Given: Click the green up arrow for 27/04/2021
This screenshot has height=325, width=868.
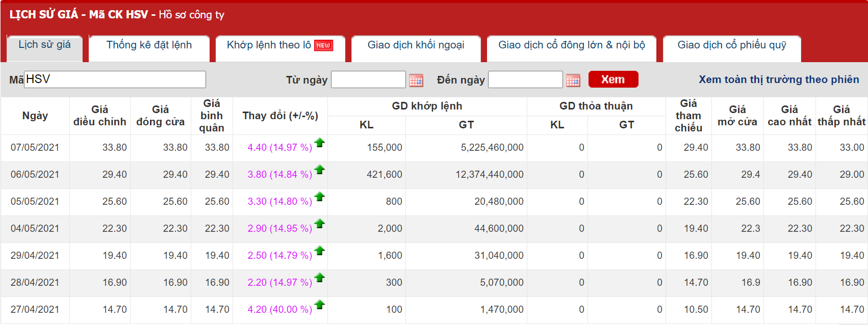Looking at the screenshot, I should [320, 305].
